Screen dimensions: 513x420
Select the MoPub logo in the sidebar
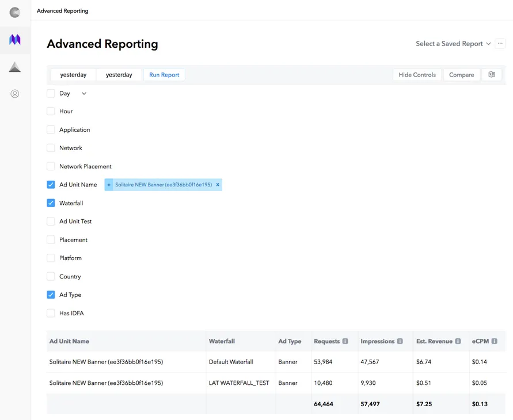[16, 40]
